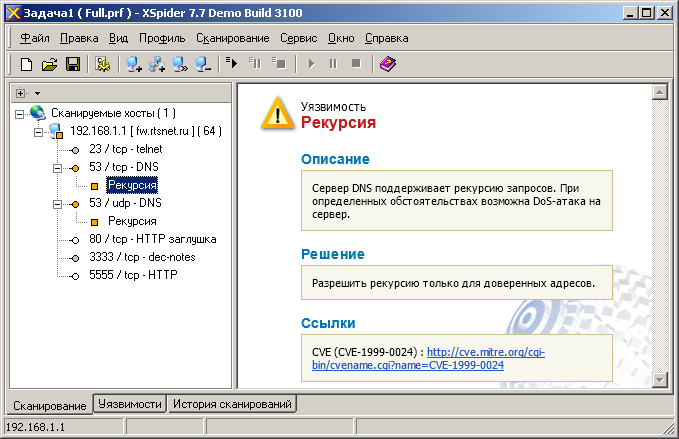Image resolution: width=679 pixels, height=439 pixels.
Task: Click XSpider application icon in title bar
Action: [x=13, y=13]
